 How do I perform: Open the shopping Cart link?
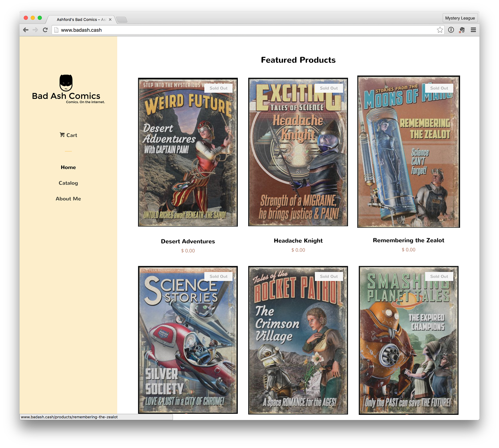[68, 135]
